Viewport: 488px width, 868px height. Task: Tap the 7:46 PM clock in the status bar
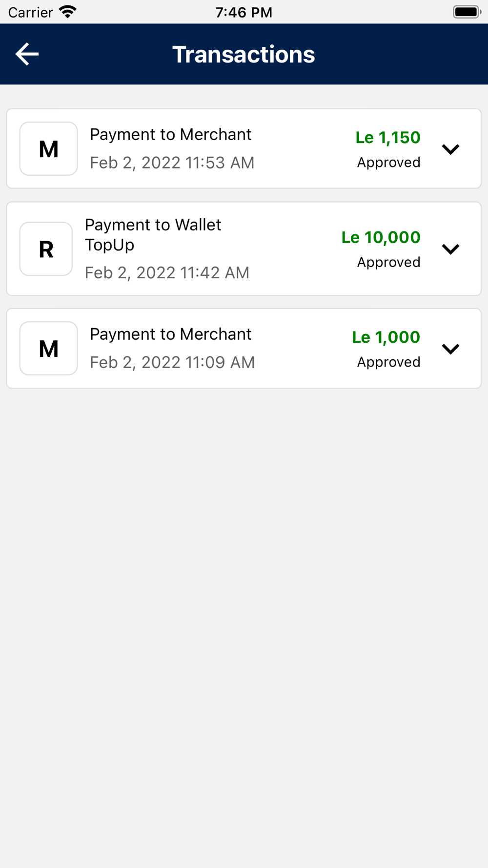click(x=244, y=12)
